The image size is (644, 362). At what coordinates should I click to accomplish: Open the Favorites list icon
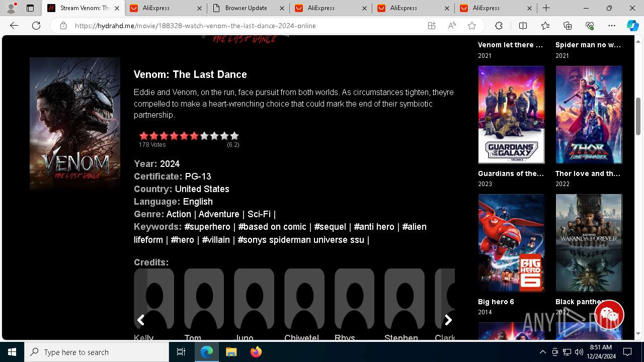pyautogui.click(x=545, y=26)
